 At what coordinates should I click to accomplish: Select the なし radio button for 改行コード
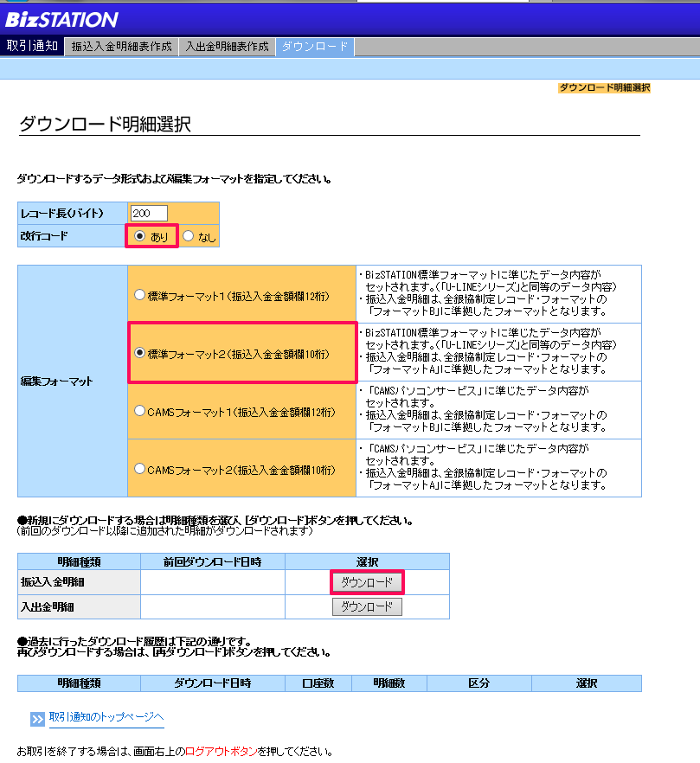tap(186, 236)
